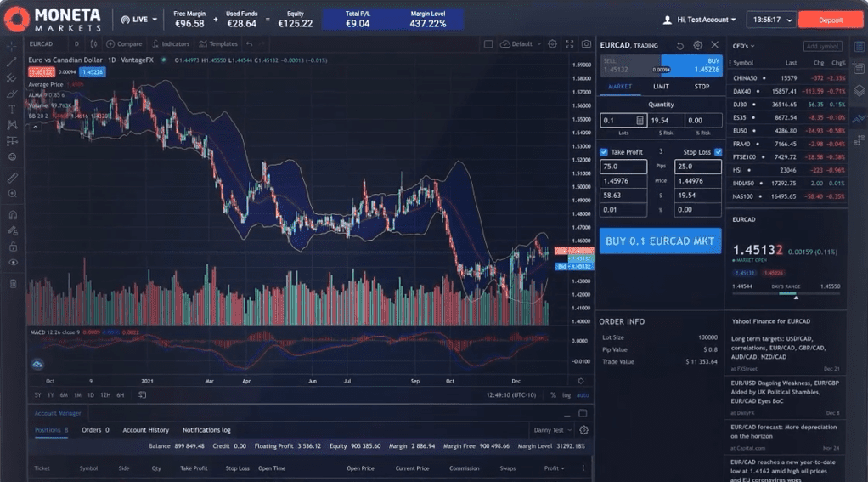This screenshot has height=482, width=868.
Task: Hide all drawings with eye icon
Action: point(12,263)
